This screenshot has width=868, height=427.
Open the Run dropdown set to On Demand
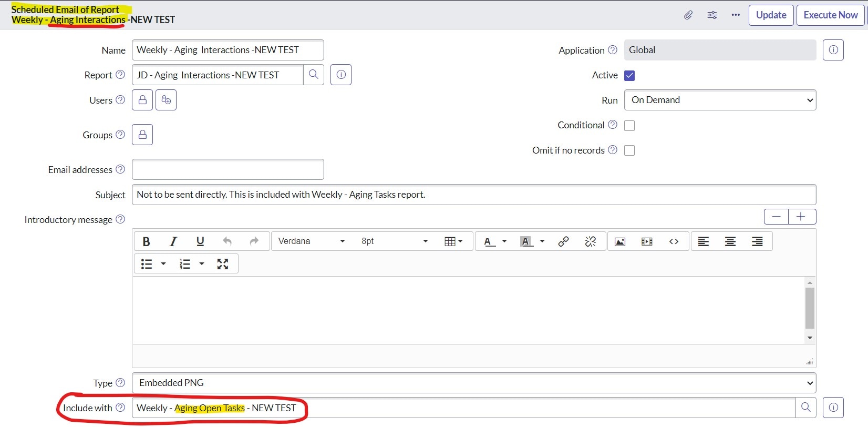coord(720,100)
